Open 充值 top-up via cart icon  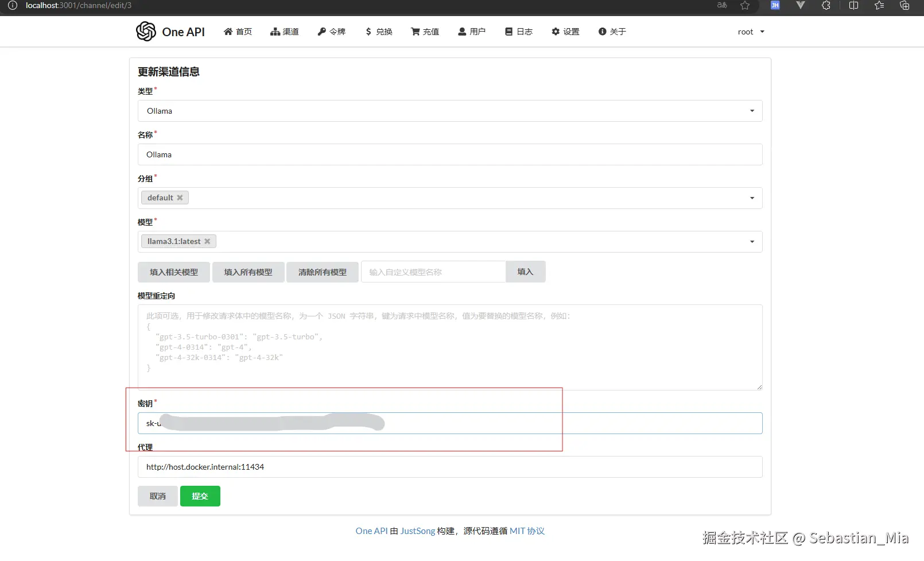(x=416, y=32)
